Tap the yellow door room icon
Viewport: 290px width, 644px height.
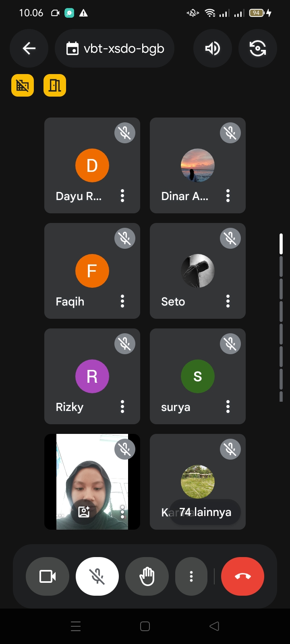click(55, 85)
